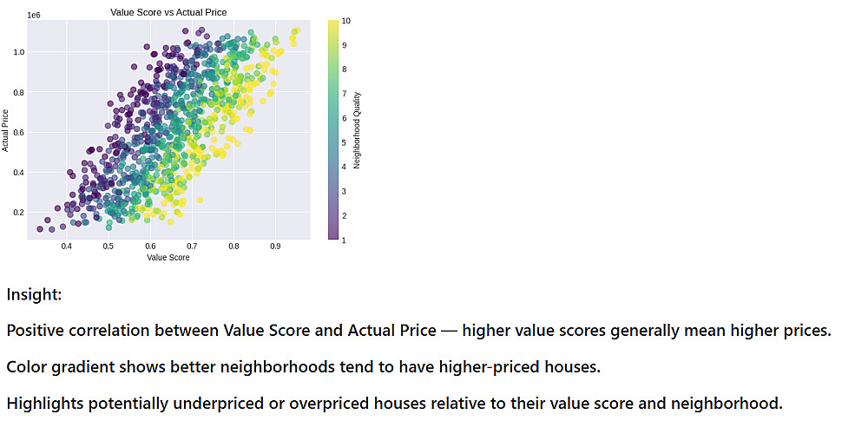Click the sentence starting 'Positive correlation between Value Score'

418,331
